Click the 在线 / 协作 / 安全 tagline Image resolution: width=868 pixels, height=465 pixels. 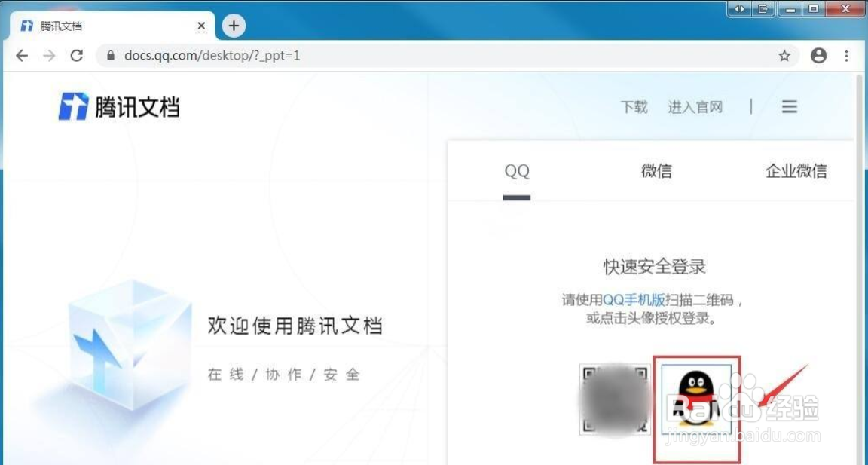point(284,375)
